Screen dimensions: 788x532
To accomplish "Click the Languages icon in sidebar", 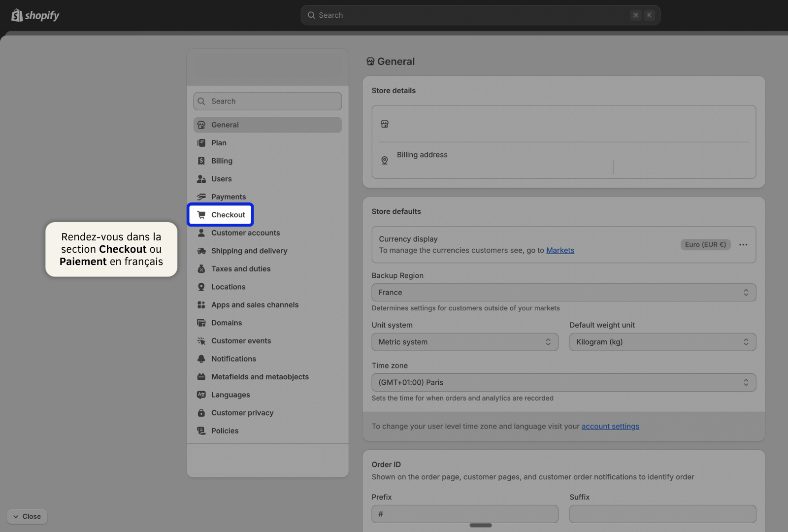I will (x=201, y=395).
